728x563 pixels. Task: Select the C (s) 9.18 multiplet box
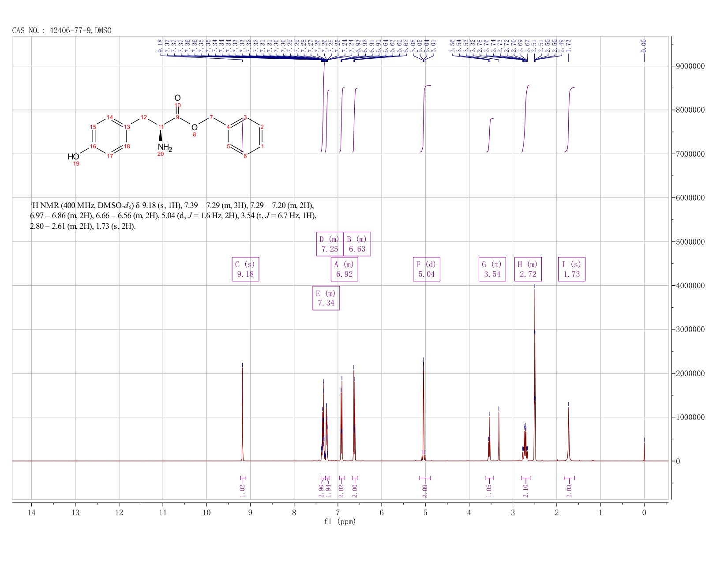point(245,269)
